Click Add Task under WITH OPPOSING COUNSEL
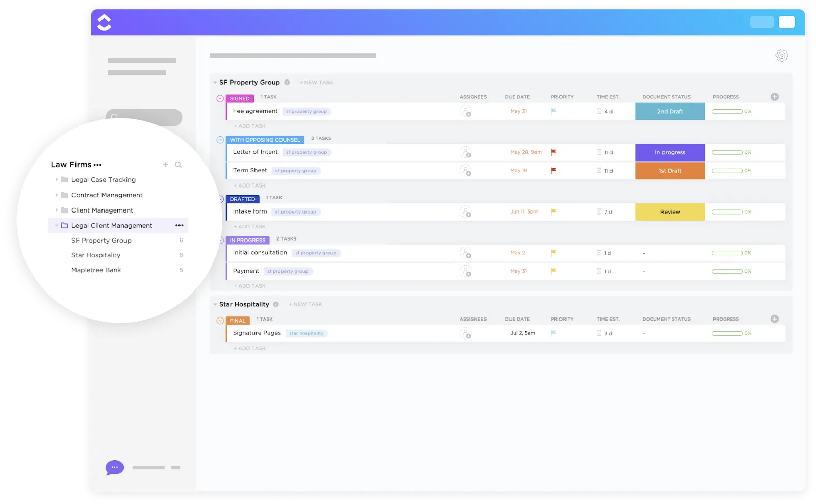 pyautogui.click(x=249, y=185)
